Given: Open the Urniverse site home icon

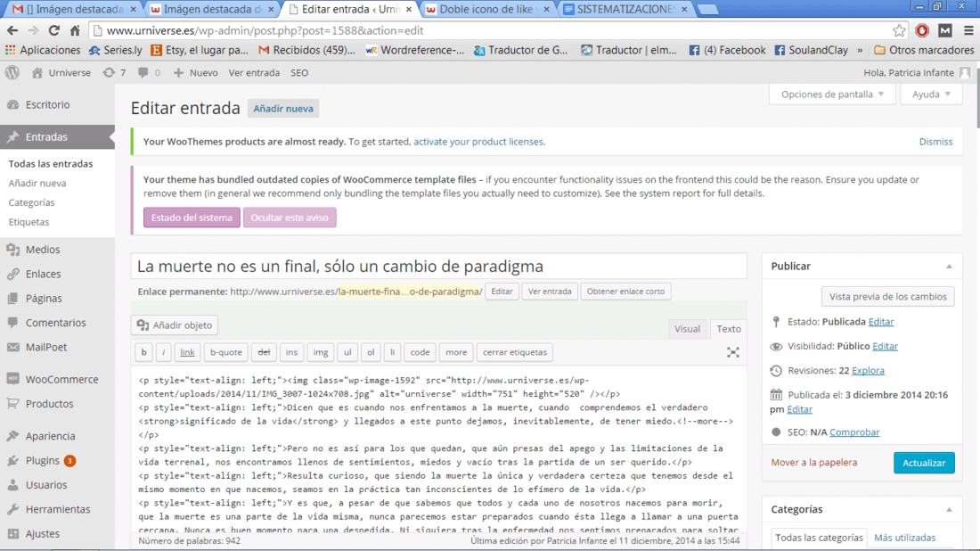Looking at the screenshot, I should click(37, 72).
